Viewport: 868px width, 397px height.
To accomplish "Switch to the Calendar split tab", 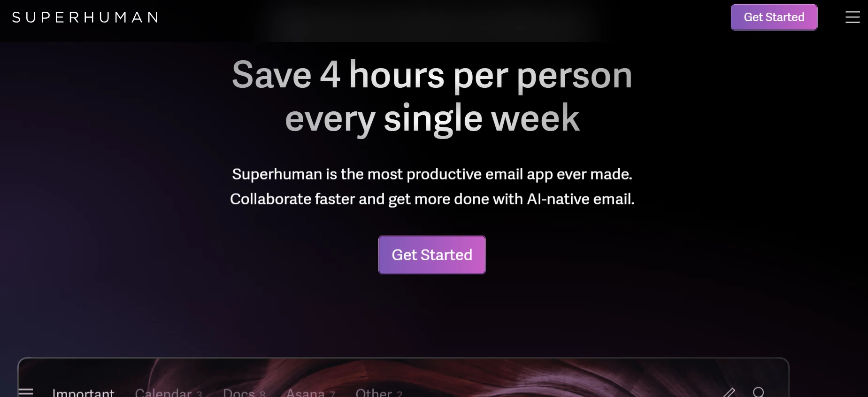I will 163,393.
